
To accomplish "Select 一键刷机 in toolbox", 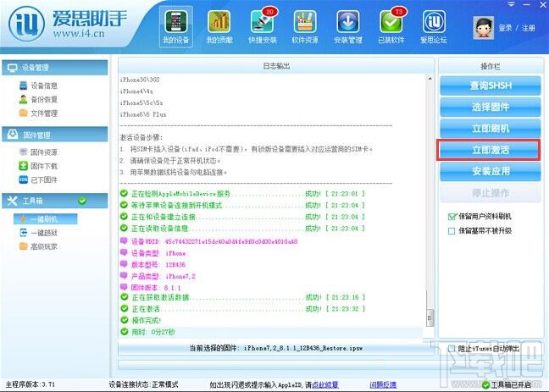I will pos(46,219).
